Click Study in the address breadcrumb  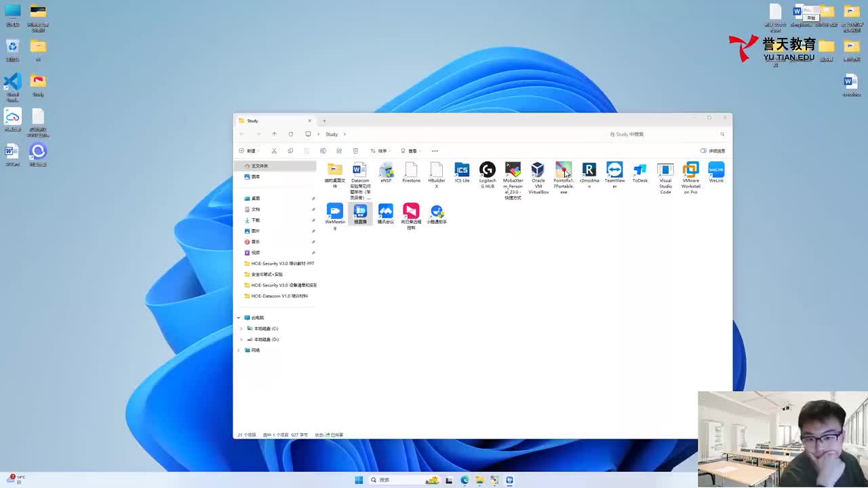332,134
